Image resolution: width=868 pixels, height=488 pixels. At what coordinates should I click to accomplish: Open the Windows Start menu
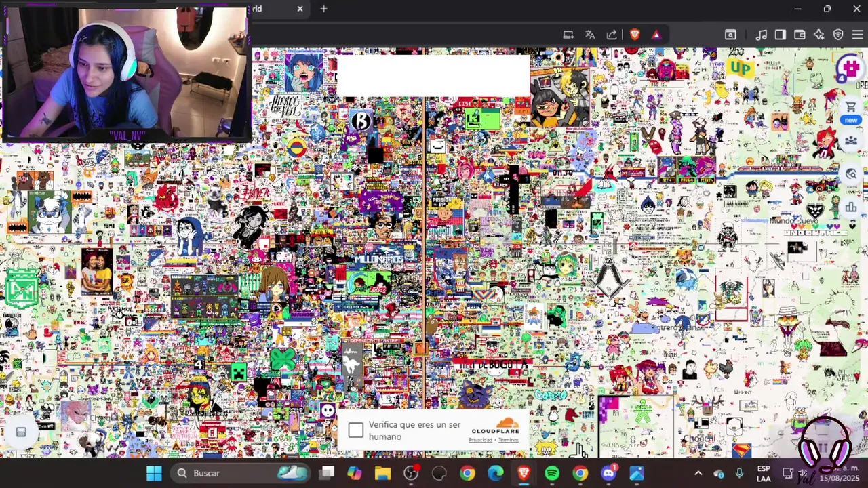coord(154,473)
